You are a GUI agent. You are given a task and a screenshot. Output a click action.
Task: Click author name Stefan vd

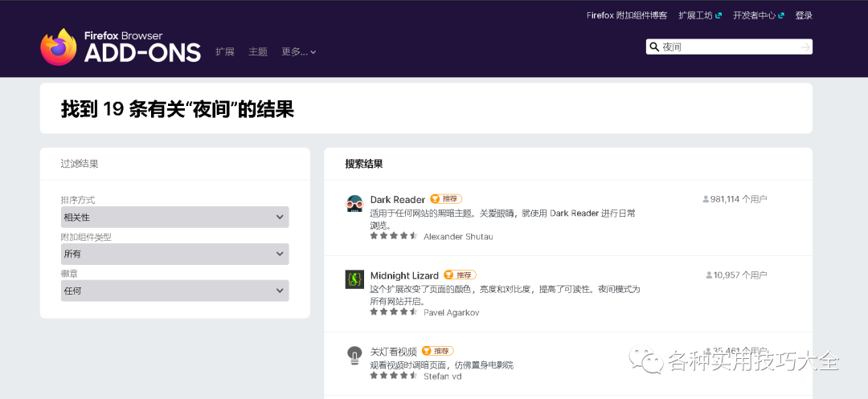point(442,377)
